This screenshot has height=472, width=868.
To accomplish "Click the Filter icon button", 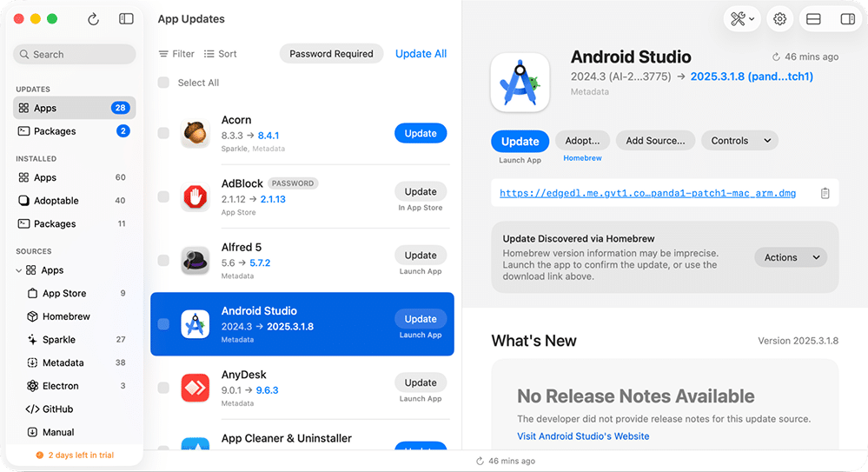I will (176, 54).
